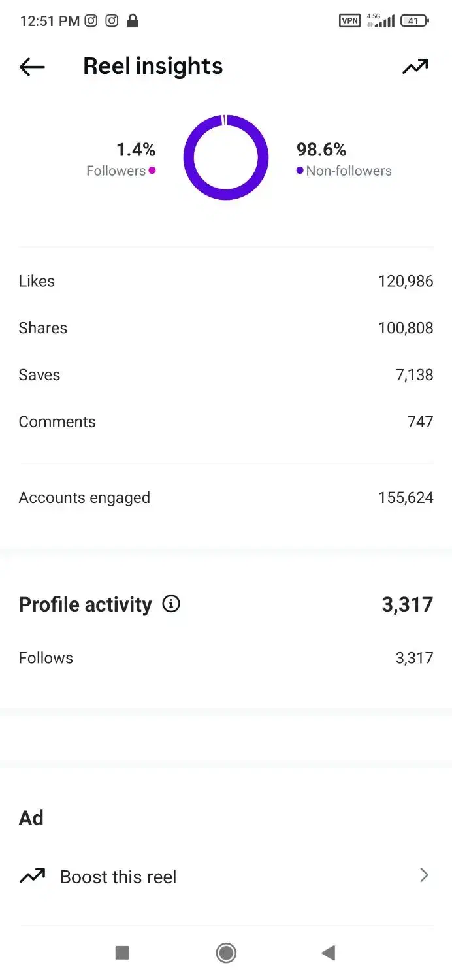Tap the trend icon beside Boost this reel
The width and height of the screenshot is (452, 980).
point(32,876)
